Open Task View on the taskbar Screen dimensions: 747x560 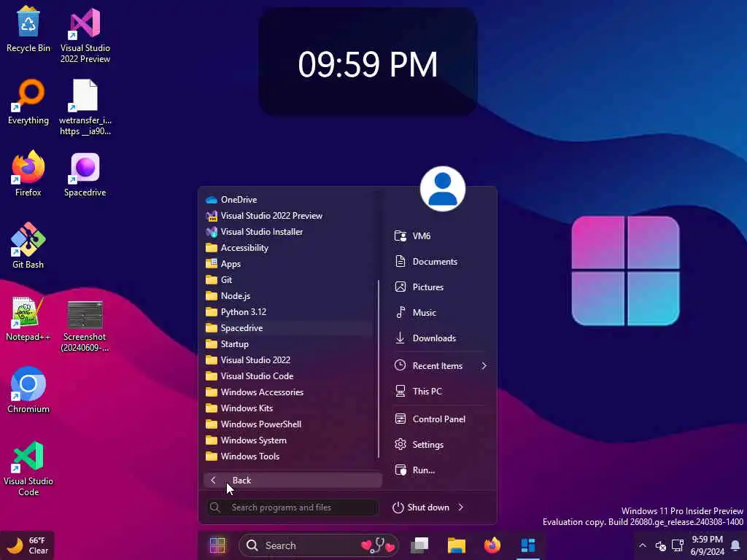(419, 545)
